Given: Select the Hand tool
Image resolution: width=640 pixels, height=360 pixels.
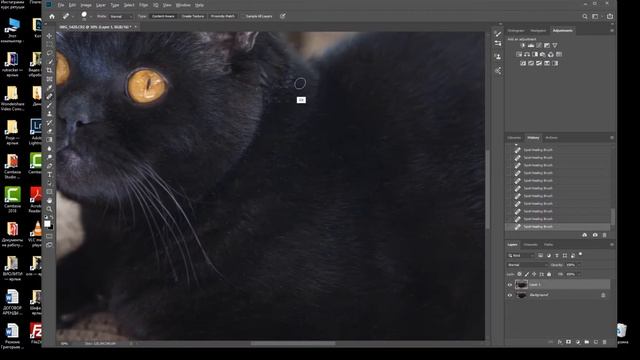Looking at the screenshot, I should pos(49,200).
